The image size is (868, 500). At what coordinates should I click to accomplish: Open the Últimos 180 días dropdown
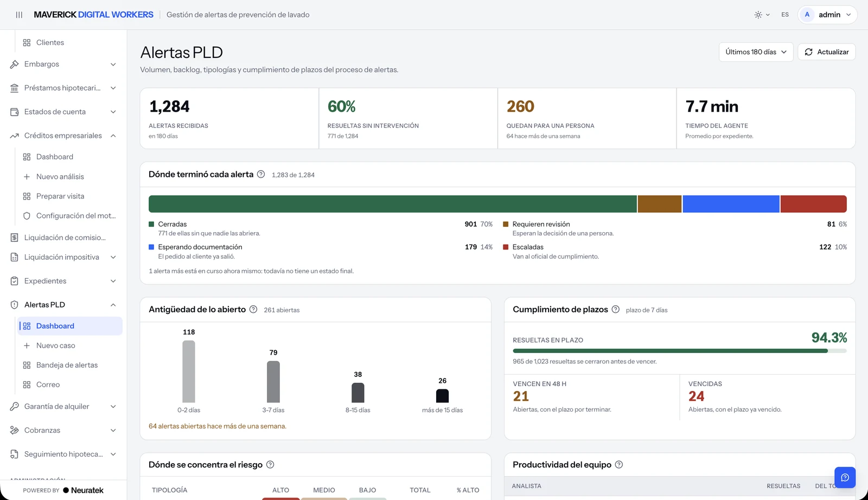pos(756,52)
